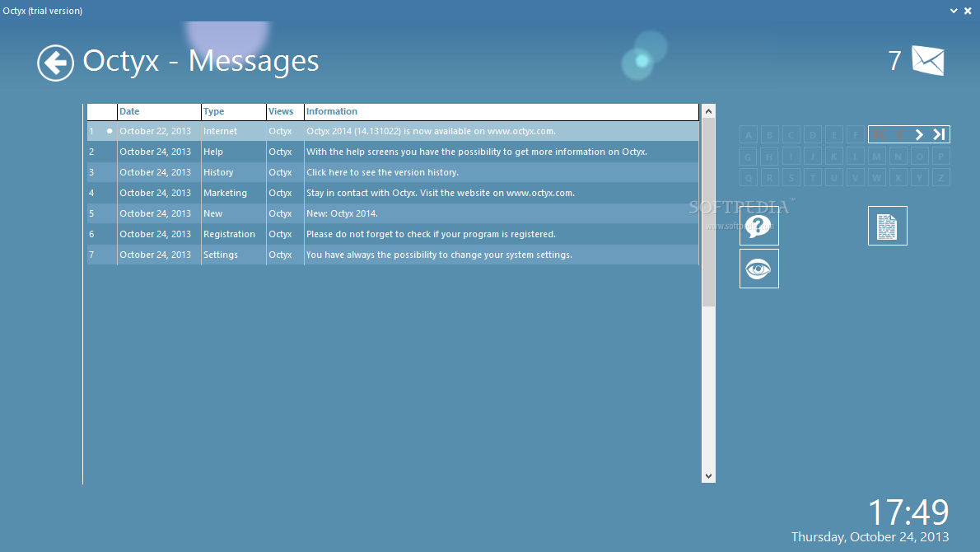Filter by letter P
980x552 pixels.
pyautogui.click(x=940, y=157)
